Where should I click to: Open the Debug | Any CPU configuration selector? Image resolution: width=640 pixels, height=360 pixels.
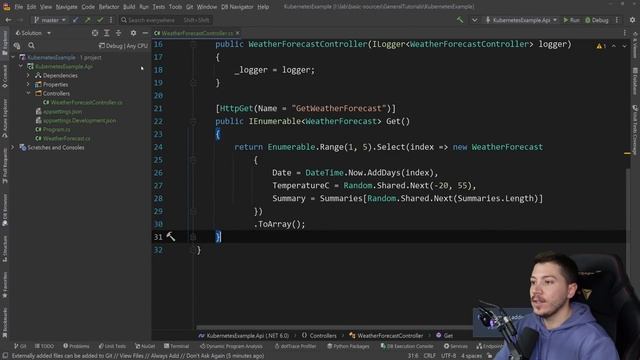point(123,46)
